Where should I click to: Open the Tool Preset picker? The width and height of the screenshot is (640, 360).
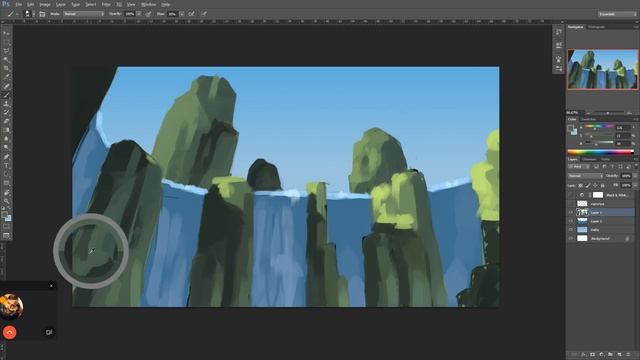pyautogui.click(x=12, y=13)
